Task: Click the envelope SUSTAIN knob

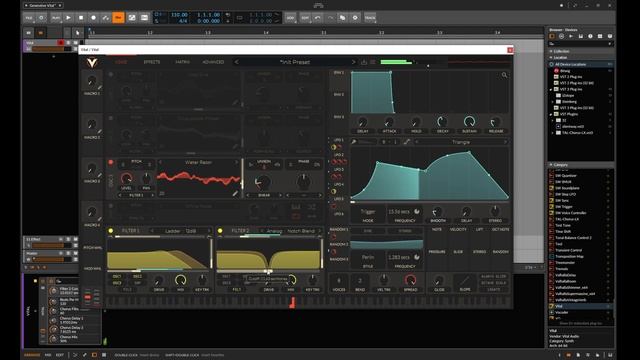Action: [469, 122]
